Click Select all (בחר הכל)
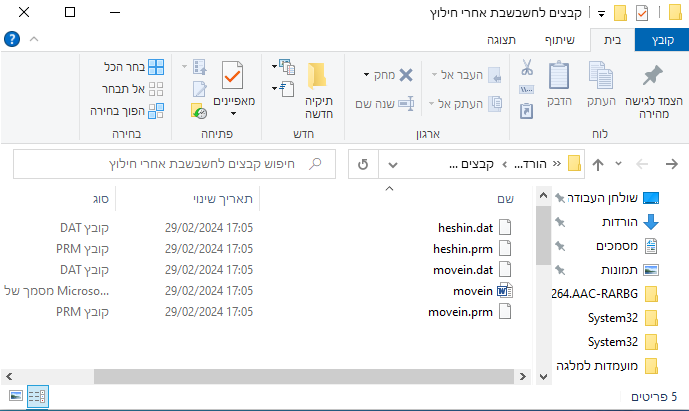The width and height of the screenshot is (689, 411). click(128, 67)
